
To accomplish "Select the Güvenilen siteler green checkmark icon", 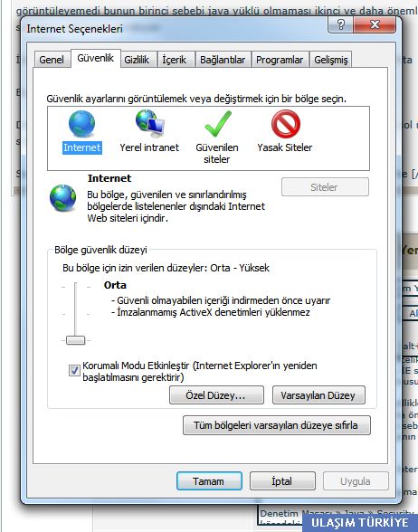I will point(218,124).
